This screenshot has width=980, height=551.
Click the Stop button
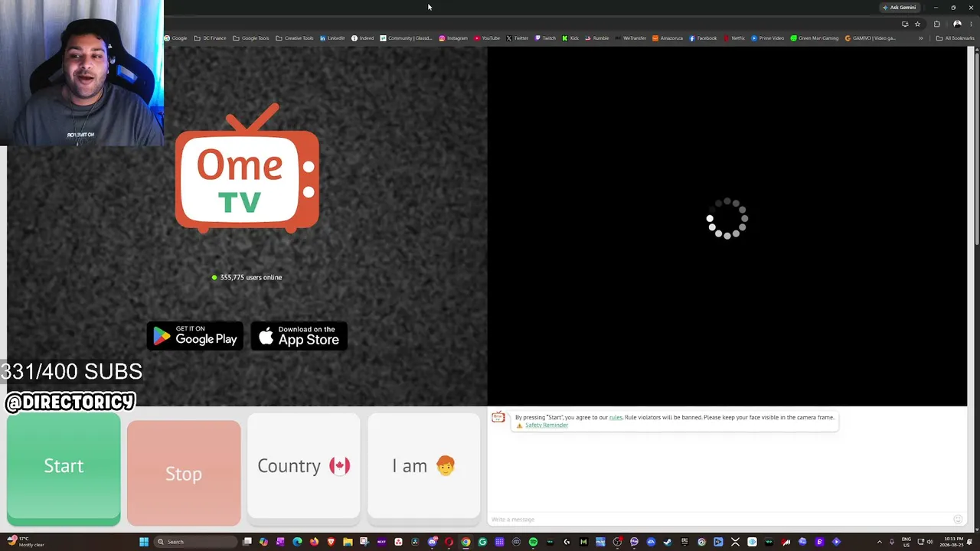point(184,473)
